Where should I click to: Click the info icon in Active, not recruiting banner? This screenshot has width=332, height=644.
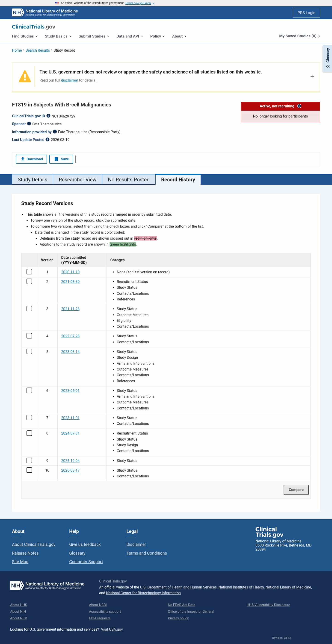point(299,106)
